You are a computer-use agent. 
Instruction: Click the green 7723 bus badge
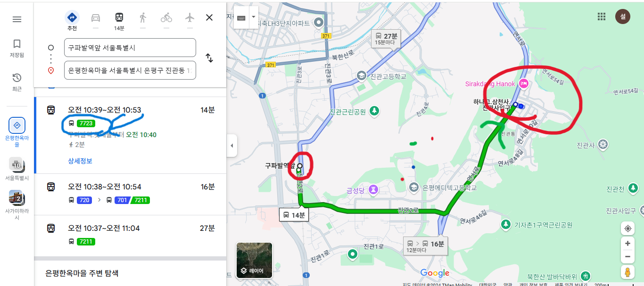[x=86, y=123]
